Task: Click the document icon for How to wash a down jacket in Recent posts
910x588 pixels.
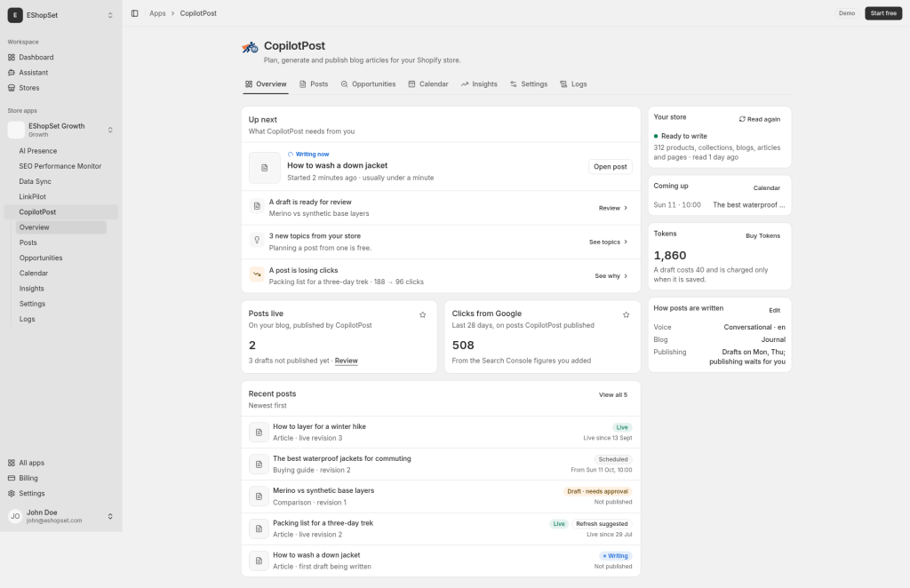Action: point(259,561)
